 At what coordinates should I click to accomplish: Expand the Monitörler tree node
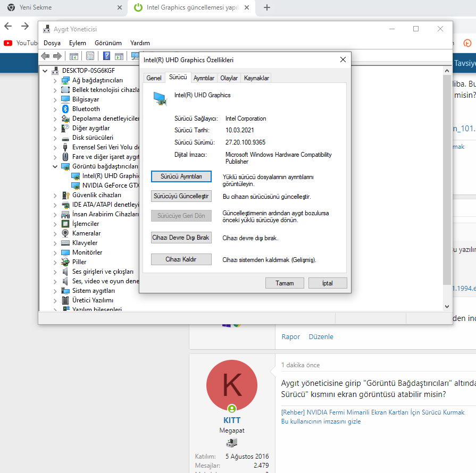click(55, 253)
